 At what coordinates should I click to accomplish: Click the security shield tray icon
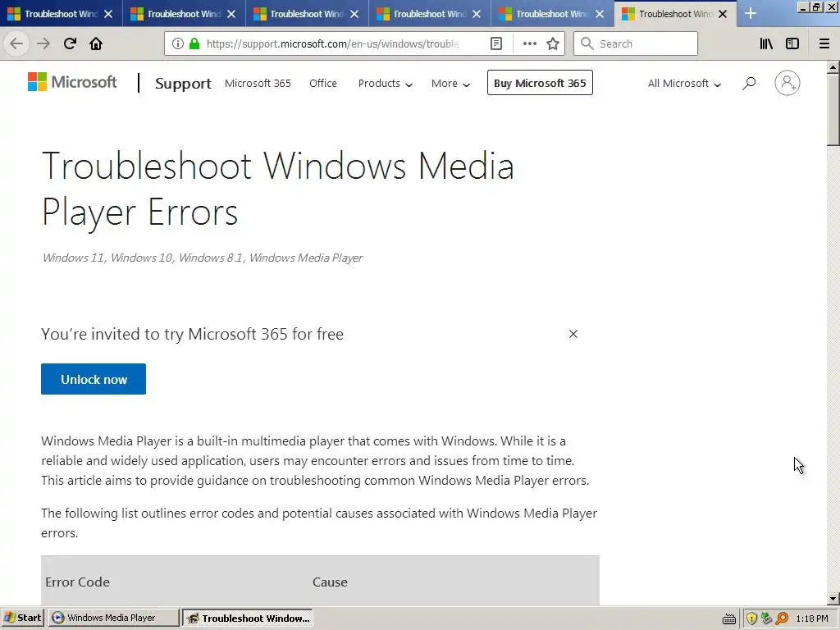pos(751,619)
